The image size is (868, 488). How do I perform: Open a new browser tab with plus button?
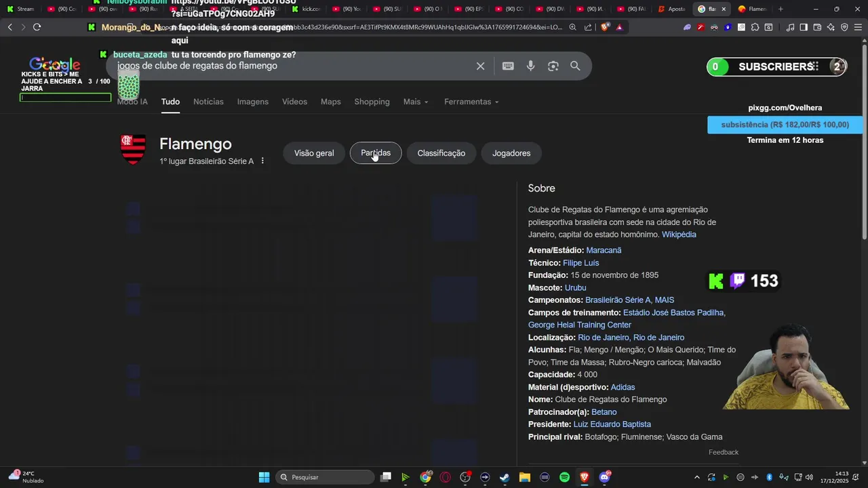point(781,9)
